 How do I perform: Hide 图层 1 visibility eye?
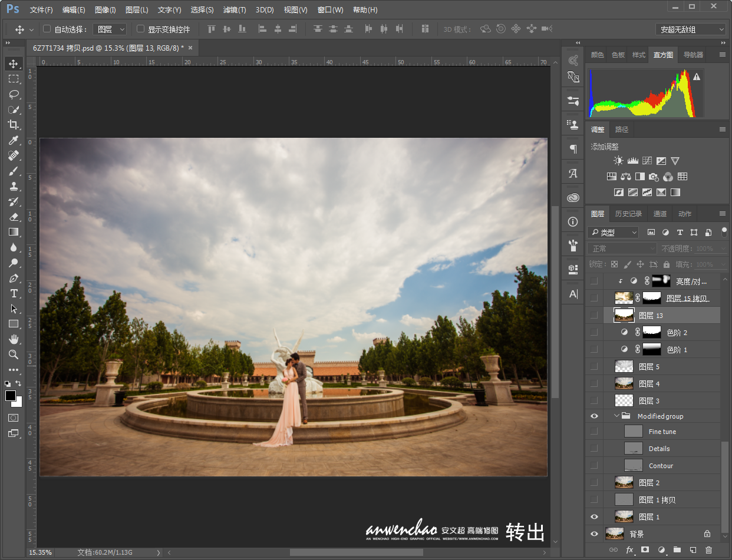(594, 517)
